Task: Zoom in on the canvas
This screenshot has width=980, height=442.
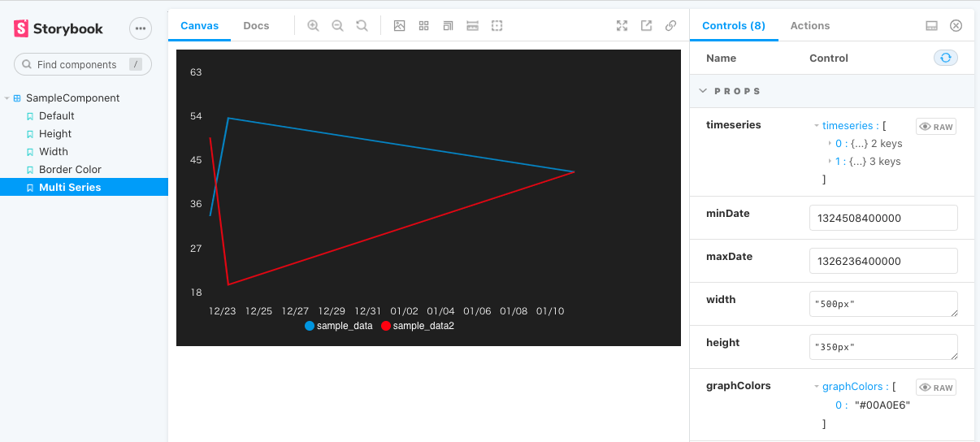Action: click(x=313, y=25)
